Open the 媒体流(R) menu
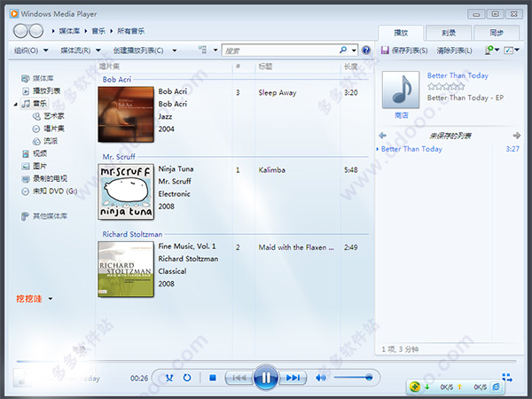Image resolution: width=532 pixels, height=399 pixels. tap(81, 51)
